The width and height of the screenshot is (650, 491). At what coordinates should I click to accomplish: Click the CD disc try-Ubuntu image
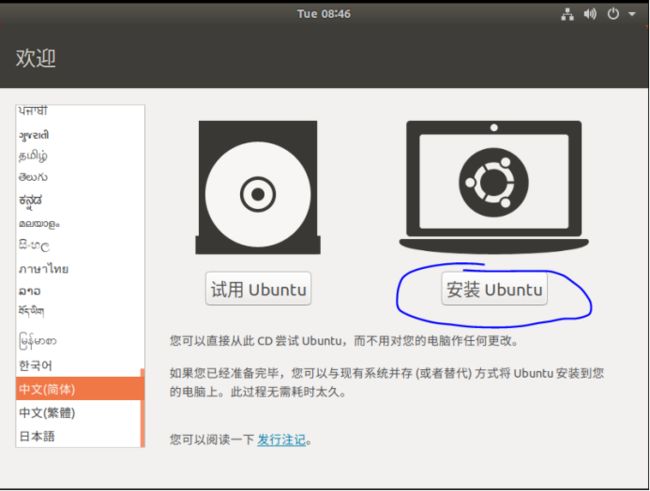coord(258,187)
